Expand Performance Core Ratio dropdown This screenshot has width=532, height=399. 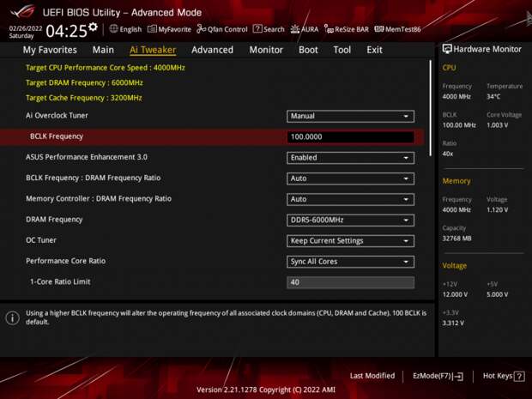pyautogui.click(x=350, y=262)
